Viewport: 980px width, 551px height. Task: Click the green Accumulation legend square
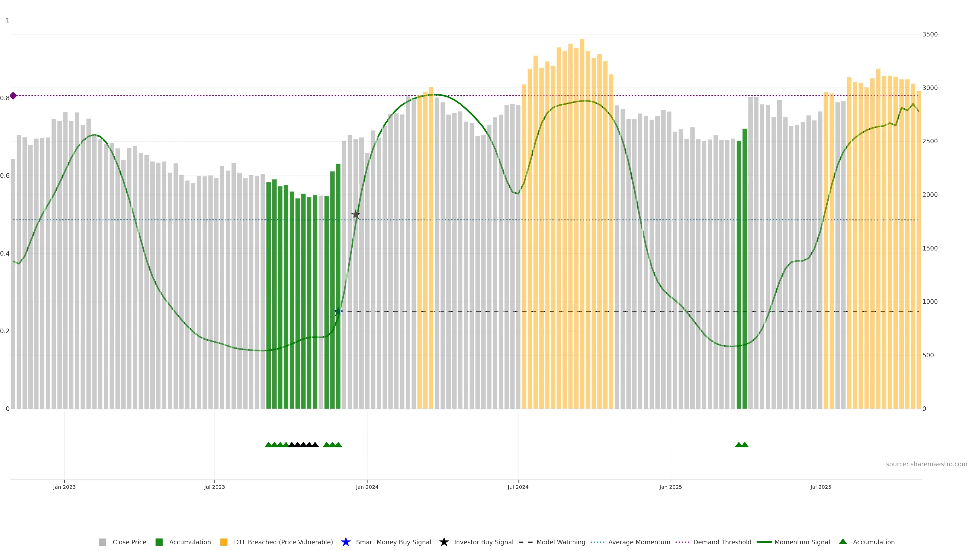coord(159,542)
